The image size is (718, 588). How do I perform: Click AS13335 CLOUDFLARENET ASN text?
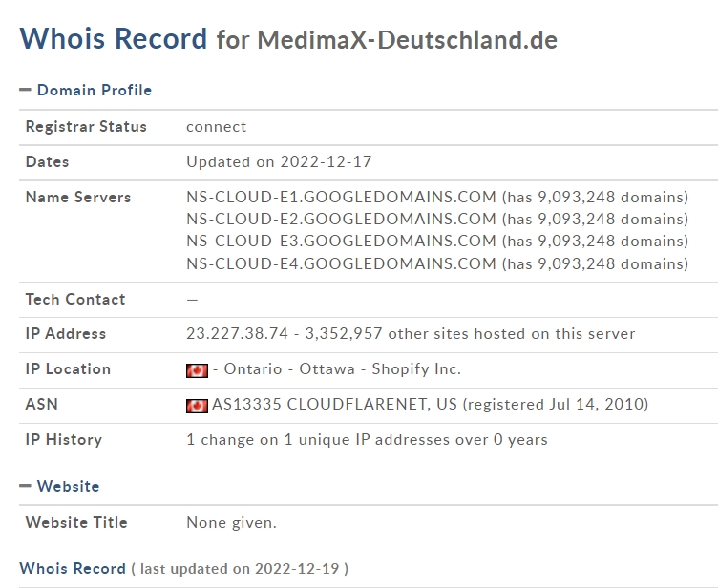pyautogui.click(x=334, y=405)
